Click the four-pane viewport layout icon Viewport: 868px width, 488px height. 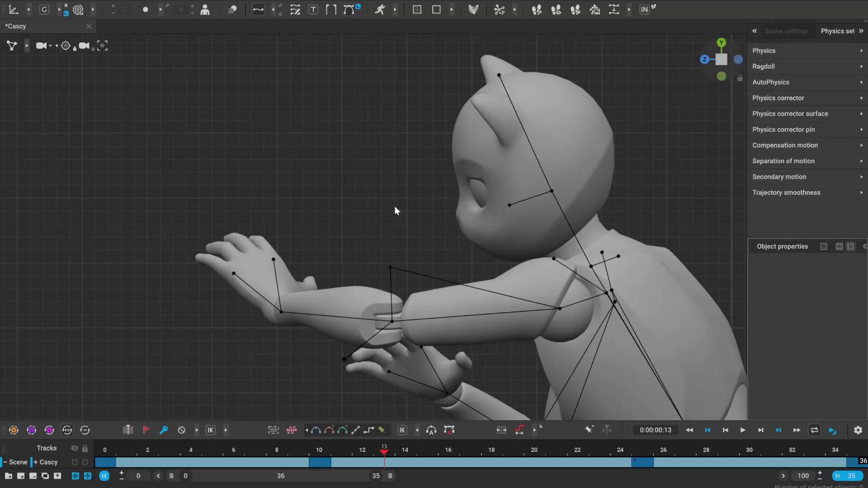click(417, 9)
